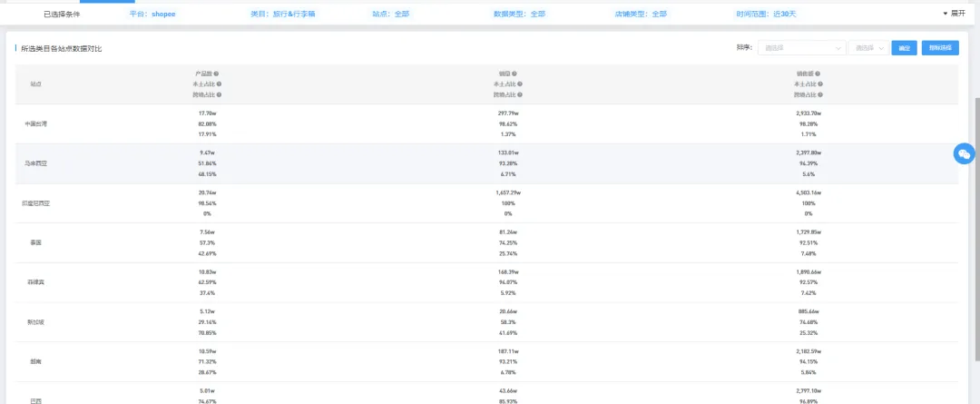This screenshot has width=980, height=404.
Task: Click the 1,729.85w sales amount value
Action: pos(808,232)
